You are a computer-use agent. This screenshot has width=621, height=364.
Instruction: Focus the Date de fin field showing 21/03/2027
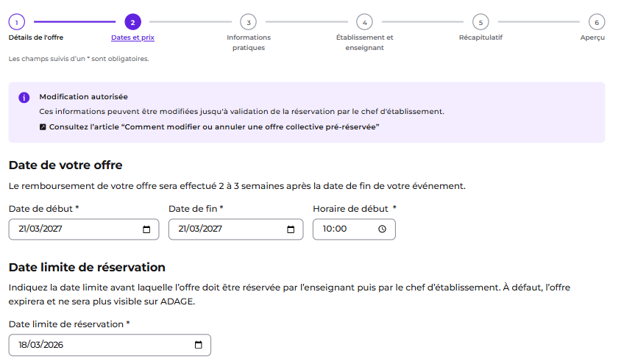(x=236, y=229)
